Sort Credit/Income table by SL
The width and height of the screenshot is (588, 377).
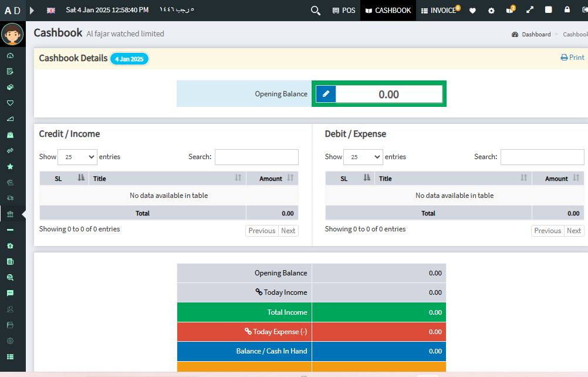[x=64, y=178]
